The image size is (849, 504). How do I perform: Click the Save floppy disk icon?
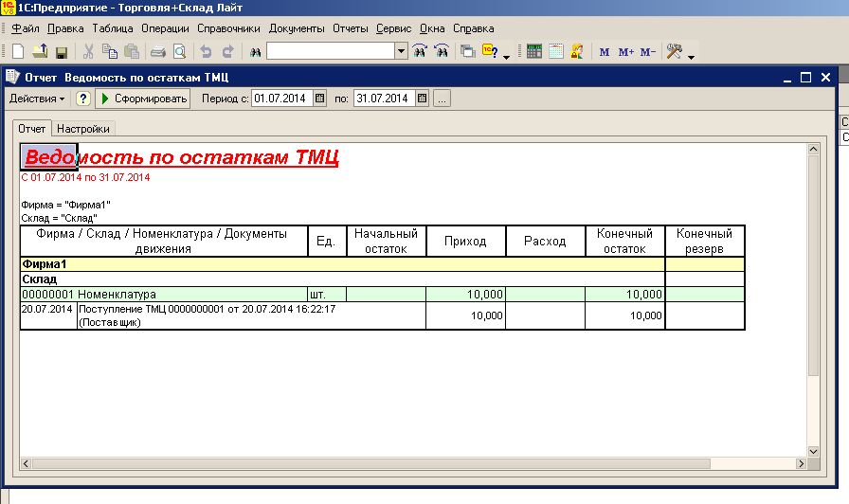[x=62, y=52]
